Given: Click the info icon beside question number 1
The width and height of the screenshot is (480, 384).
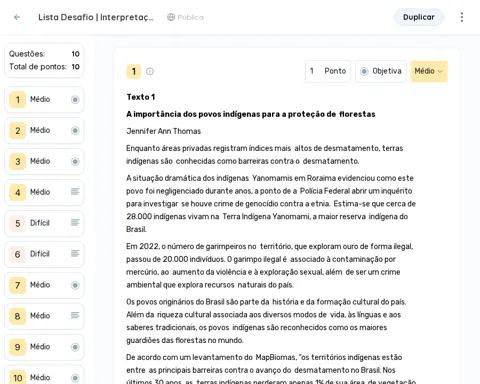Looking at the screenshot, I should (x=150, y=71).
